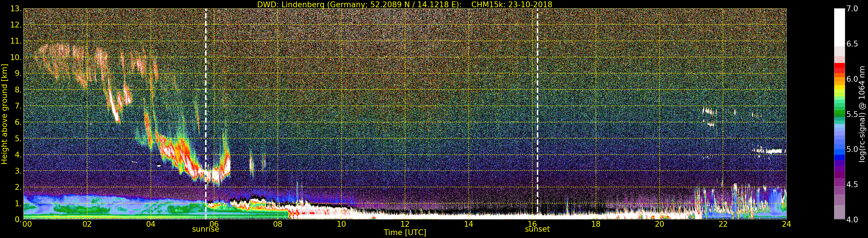Click the '4.0' colorbar tick label
This screenshot has width=868, height=238.
[852, 220]
